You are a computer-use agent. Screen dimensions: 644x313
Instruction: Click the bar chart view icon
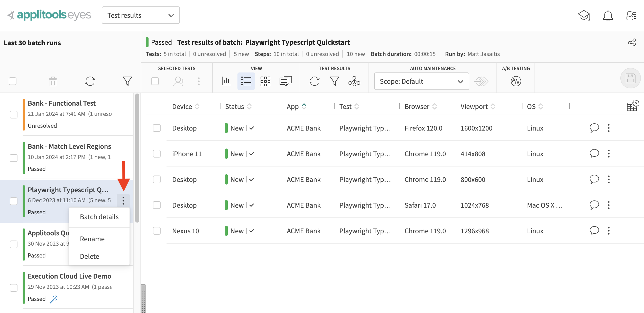click(226, 81)
